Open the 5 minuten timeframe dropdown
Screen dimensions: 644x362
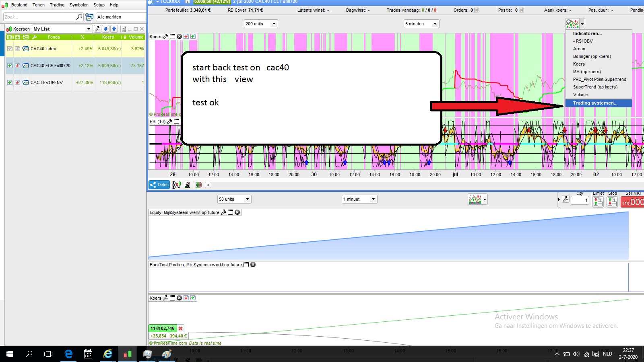(x=421, y=24)
